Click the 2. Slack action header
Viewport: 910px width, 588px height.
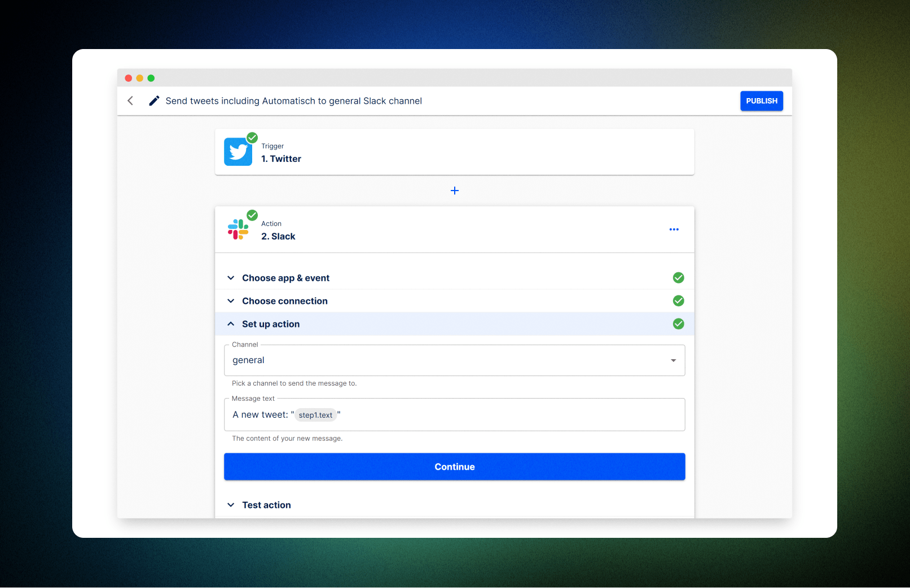(455, 229)
